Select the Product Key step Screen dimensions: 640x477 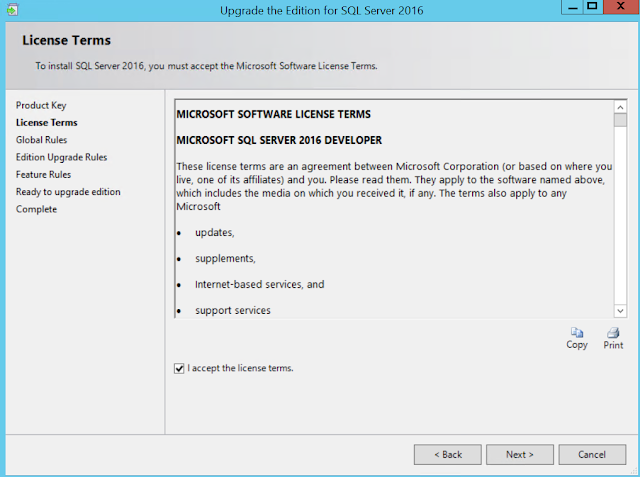(x=41, y=105)
